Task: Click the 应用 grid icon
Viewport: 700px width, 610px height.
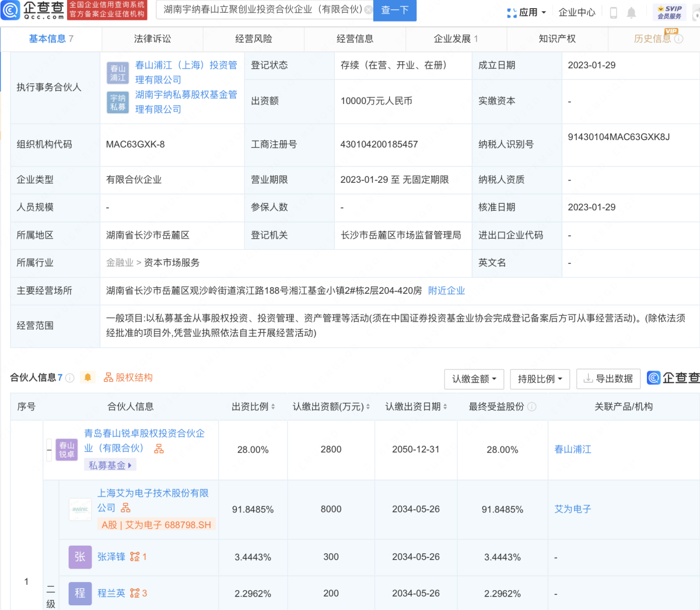Action: [x=512, y=12]
